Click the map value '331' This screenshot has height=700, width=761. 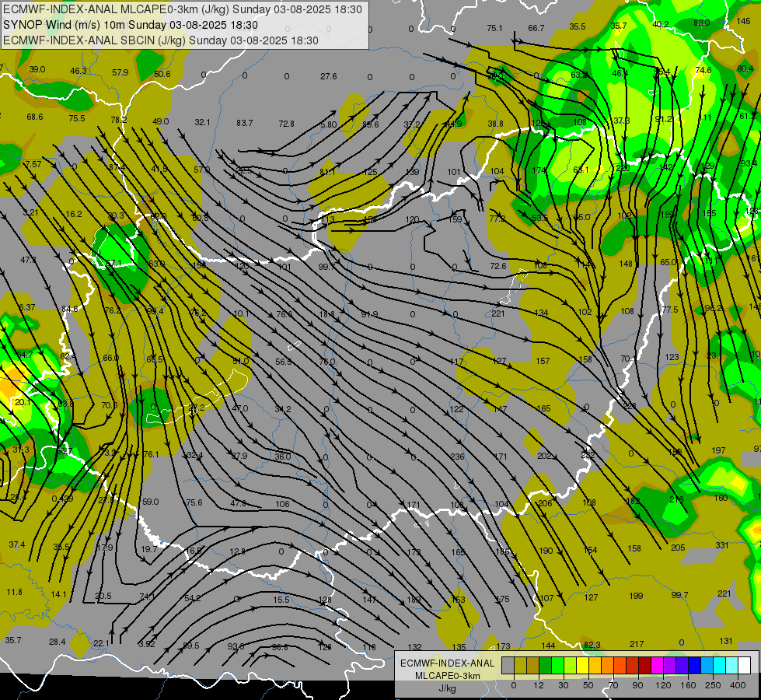(722, 545)
